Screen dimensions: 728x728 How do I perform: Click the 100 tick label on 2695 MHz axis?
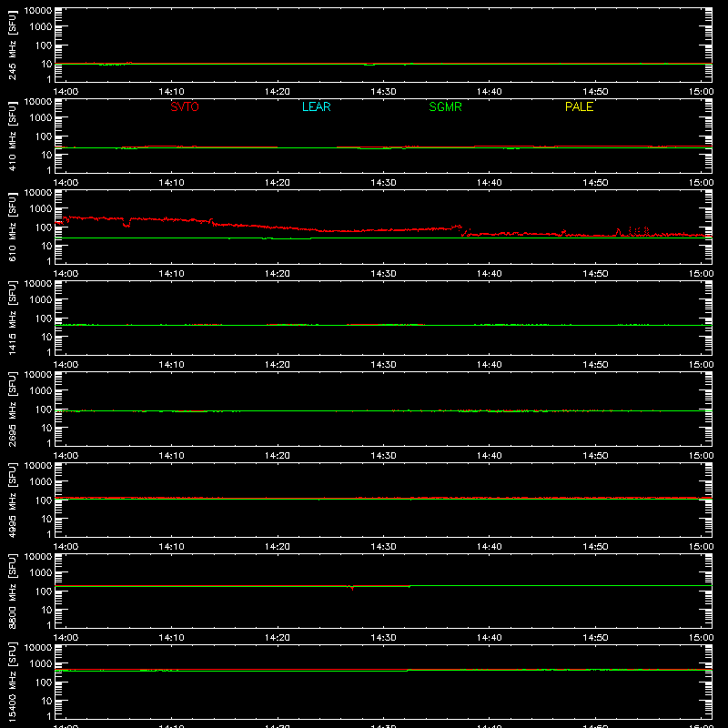point(44,409)
